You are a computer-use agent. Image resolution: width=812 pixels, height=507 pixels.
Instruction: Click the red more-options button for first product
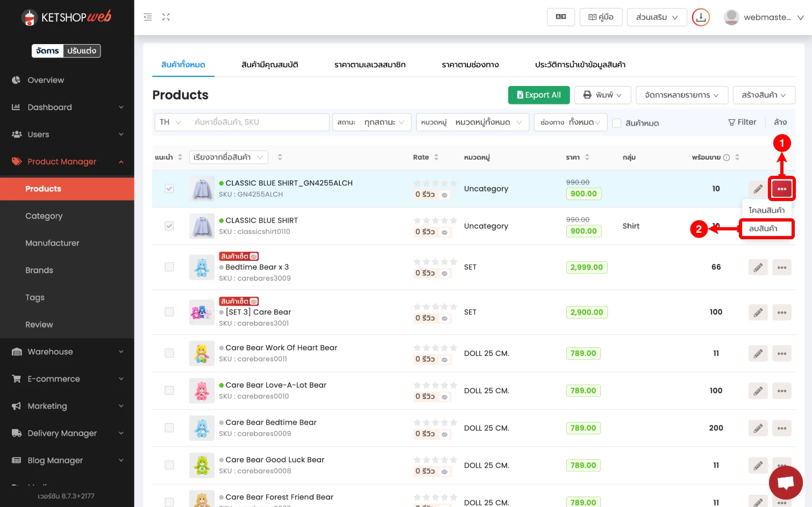(781, 189)
